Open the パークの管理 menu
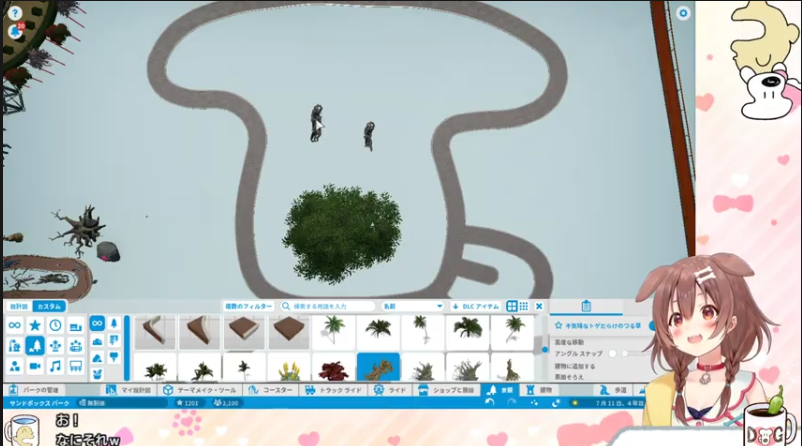 tap(34, 390)
